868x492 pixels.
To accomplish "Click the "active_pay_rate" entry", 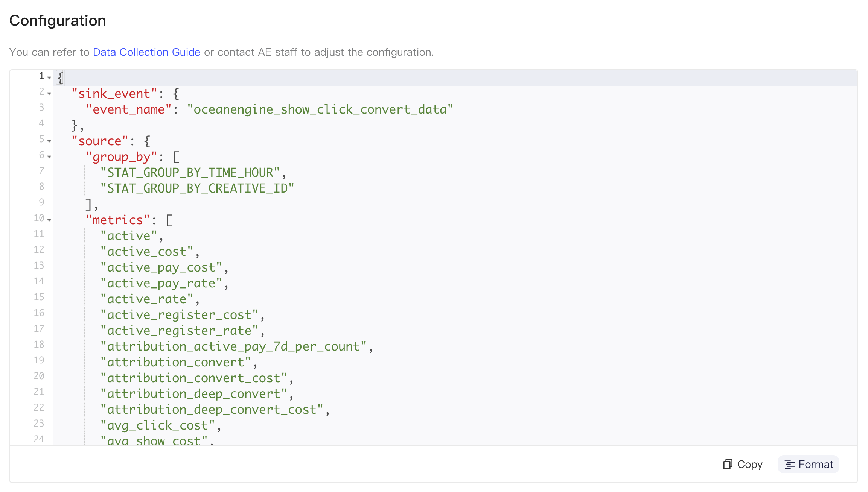I will click(161, 283).
